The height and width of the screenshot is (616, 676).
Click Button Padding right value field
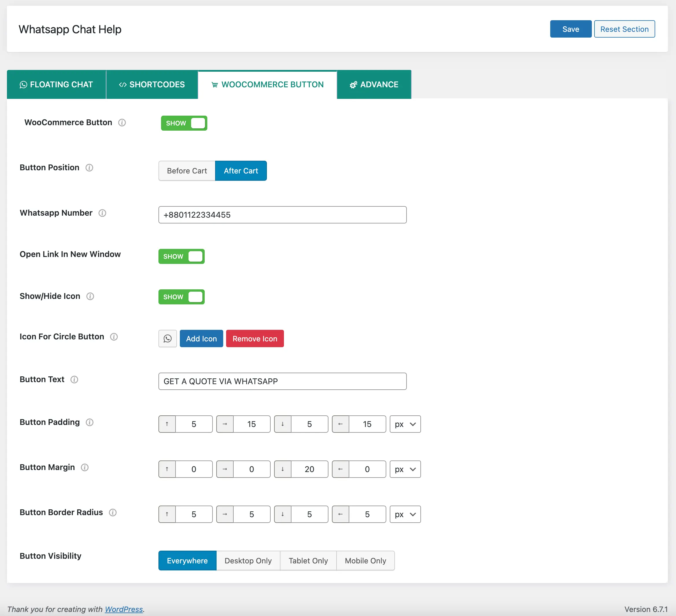(252, 424)
